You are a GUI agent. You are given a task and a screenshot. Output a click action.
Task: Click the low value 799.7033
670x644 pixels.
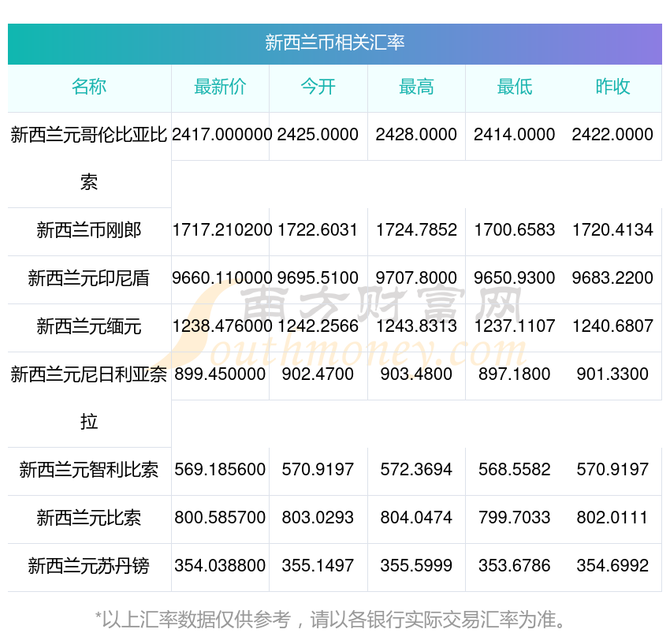coord(515,518)
